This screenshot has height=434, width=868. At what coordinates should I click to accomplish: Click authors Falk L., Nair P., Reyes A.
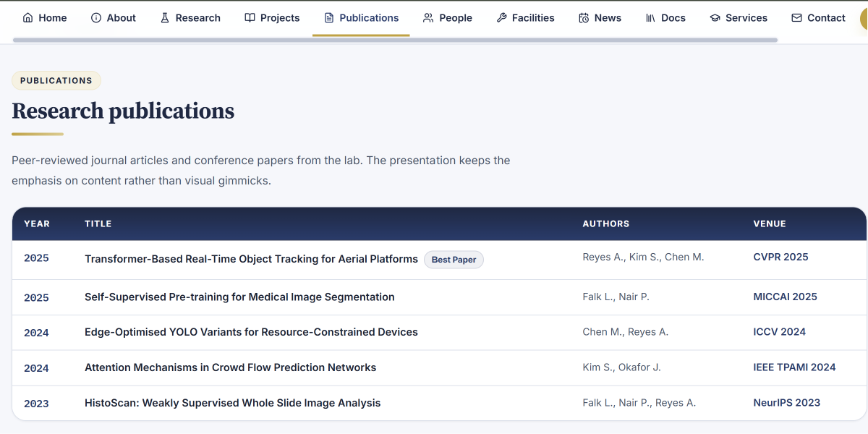(x=639, y=403)
